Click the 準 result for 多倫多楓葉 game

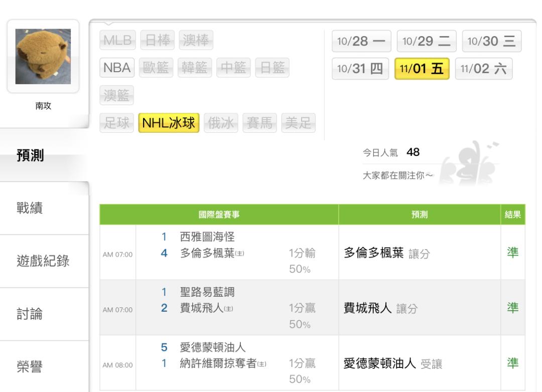point(513,253)
